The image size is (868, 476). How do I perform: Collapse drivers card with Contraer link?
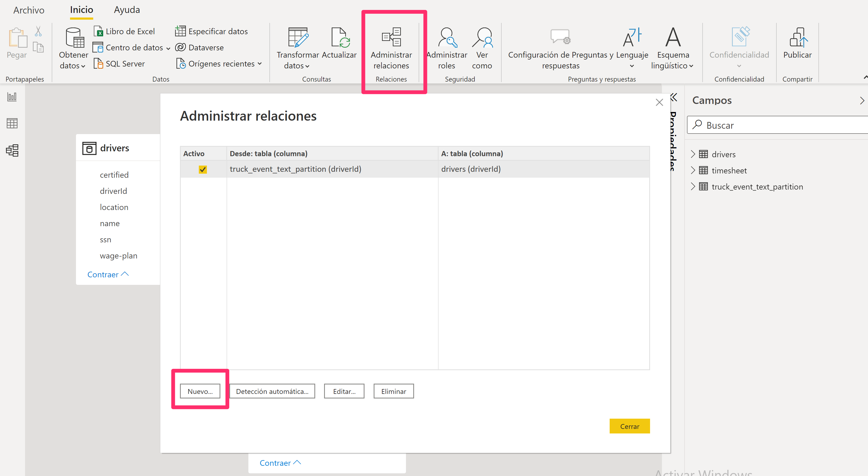tap(108, 275)
